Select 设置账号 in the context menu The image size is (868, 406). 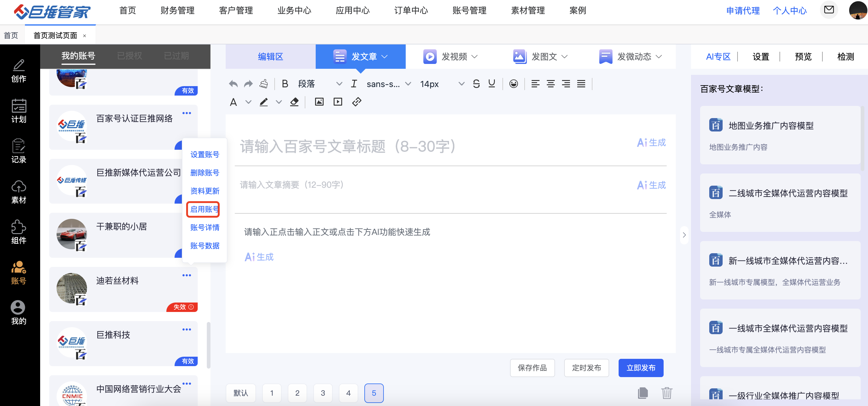pyautogui.click(x=205, y=154)
